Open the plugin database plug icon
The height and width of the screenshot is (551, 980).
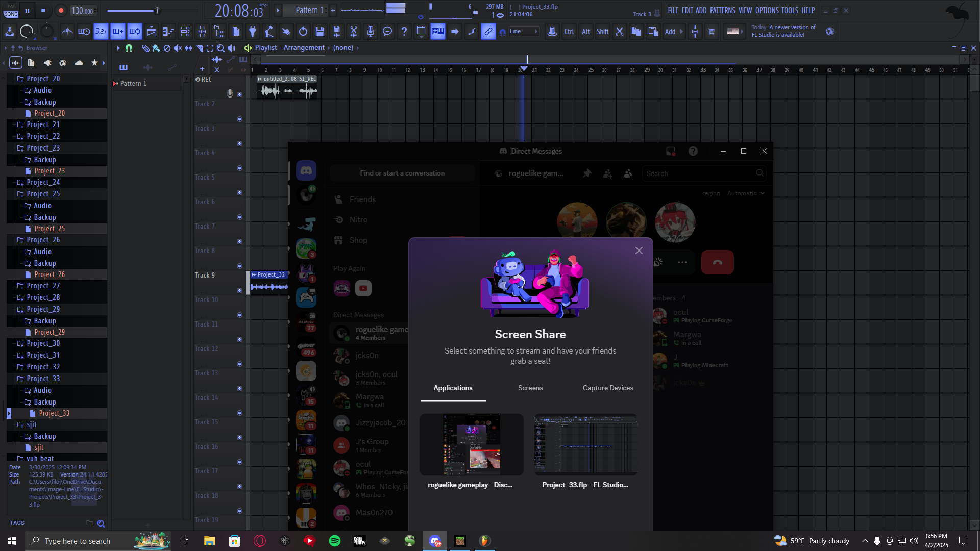click(x=253, y=32)
